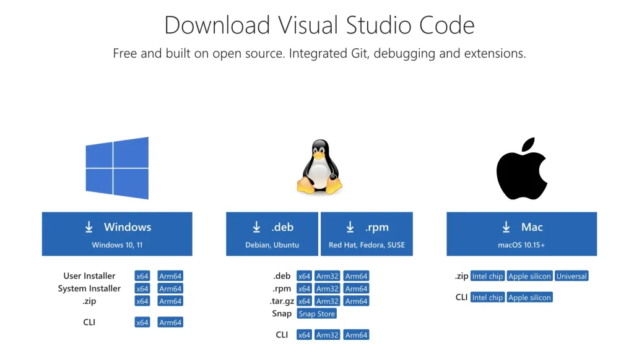Click the 'User Installer' label

click(89, 276)
